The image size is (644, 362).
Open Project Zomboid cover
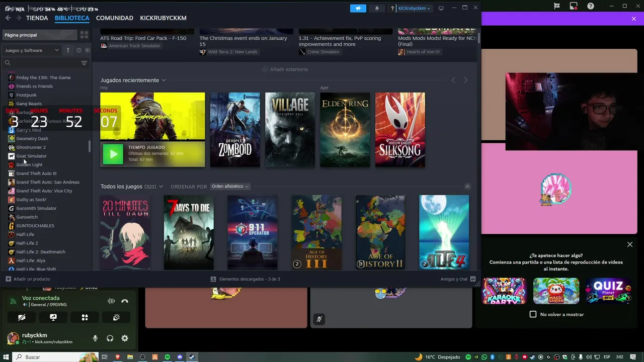[235, 130]
